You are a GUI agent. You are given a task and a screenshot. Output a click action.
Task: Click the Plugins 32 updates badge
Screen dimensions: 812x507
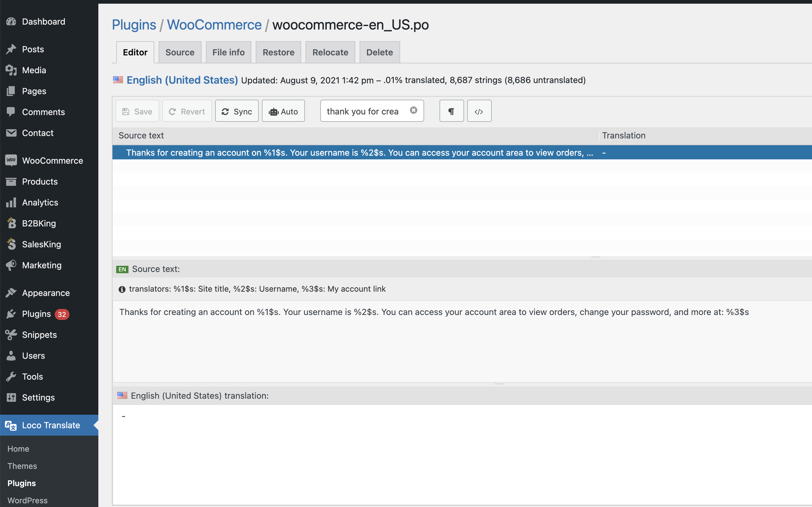click(62, 314)
